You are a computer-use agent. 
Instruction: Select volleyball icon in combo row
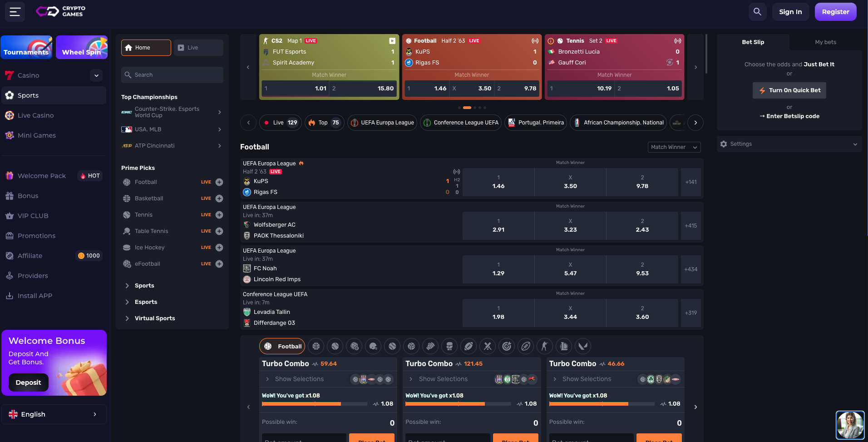pyautogui.click(x=411, y=346)
